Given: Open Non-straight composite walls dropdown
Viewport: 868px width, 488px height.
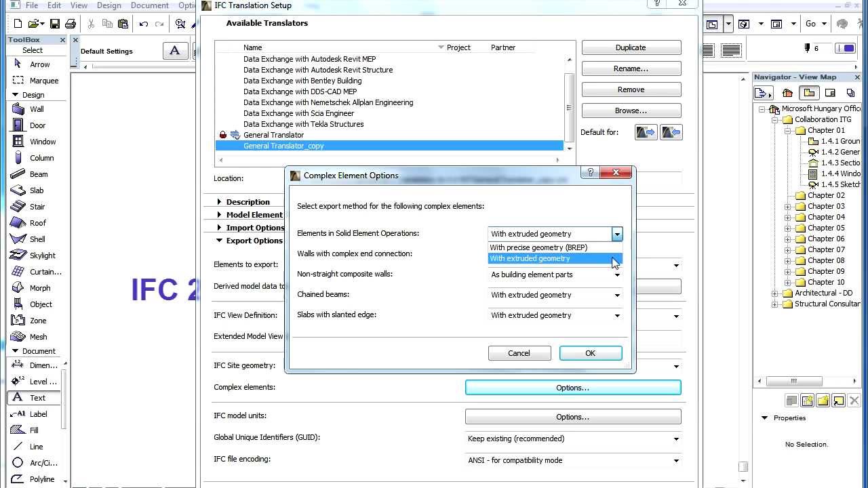Looking at the screenshot, I should 555,274.
